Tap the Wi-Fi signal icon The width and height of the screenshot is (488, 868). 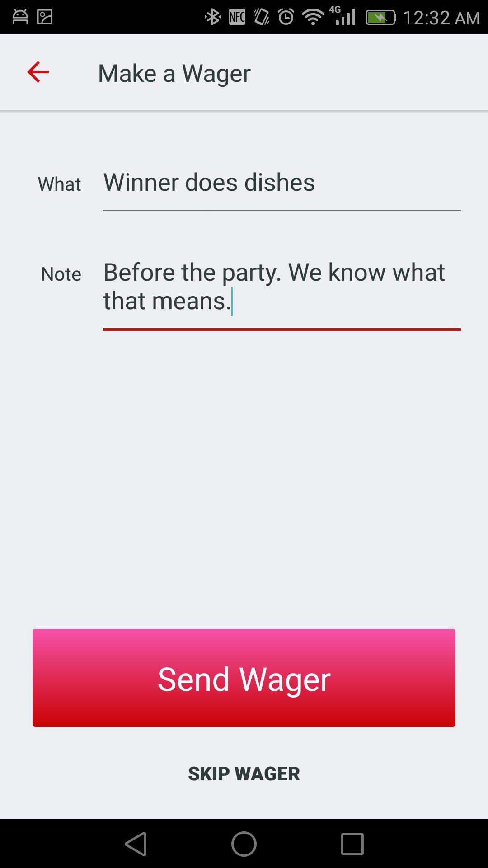(x=312, y=17)
